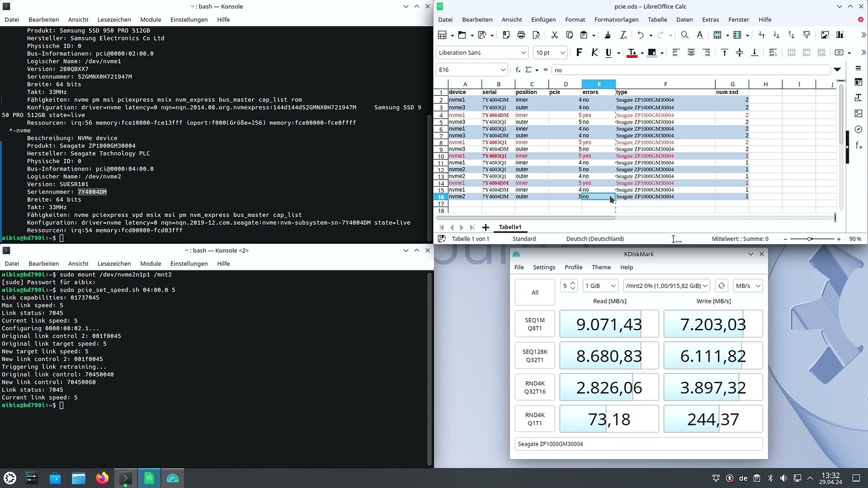Click the refresh storage list icon in KDiskMark

pos(721,285)
